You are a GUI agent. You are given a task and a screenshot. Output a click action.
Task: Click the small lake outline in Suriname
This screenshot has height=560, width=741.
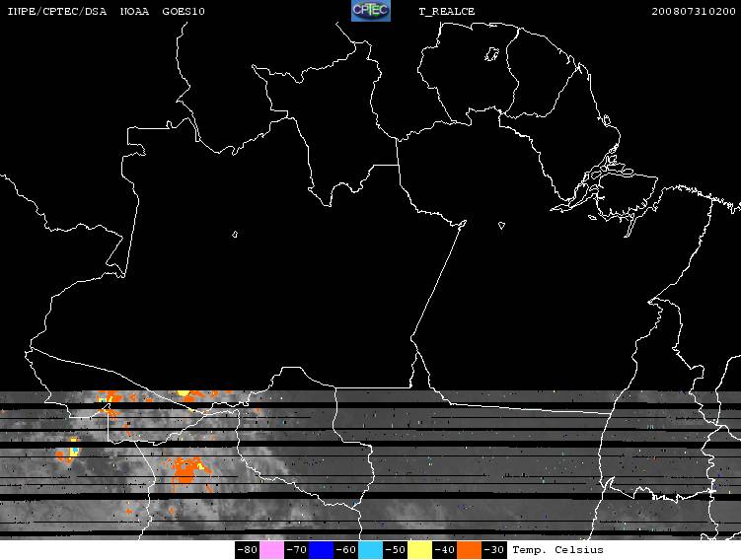pyautogui.click(x=492, y=54)
